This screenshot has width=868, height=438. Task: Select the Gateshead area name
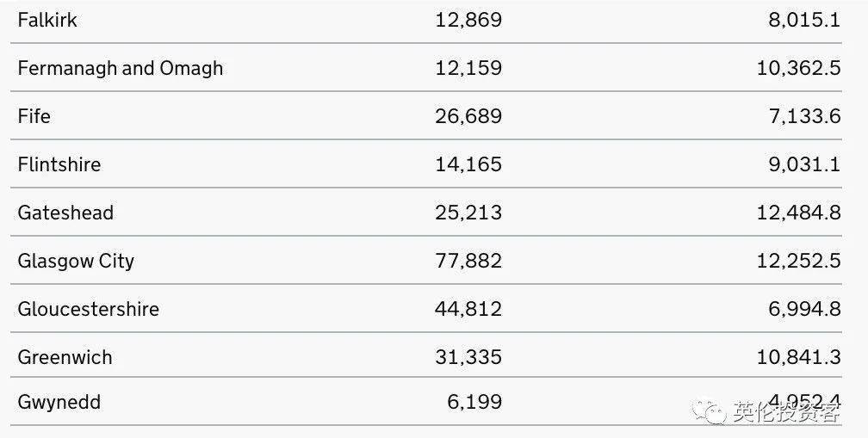[x=65, y=213]
